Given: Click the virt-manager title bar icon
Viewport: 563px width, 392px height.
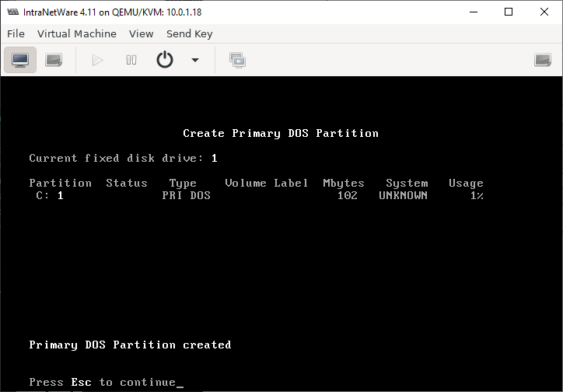Looking at the screenshot, I should click(x=13, y=12).
